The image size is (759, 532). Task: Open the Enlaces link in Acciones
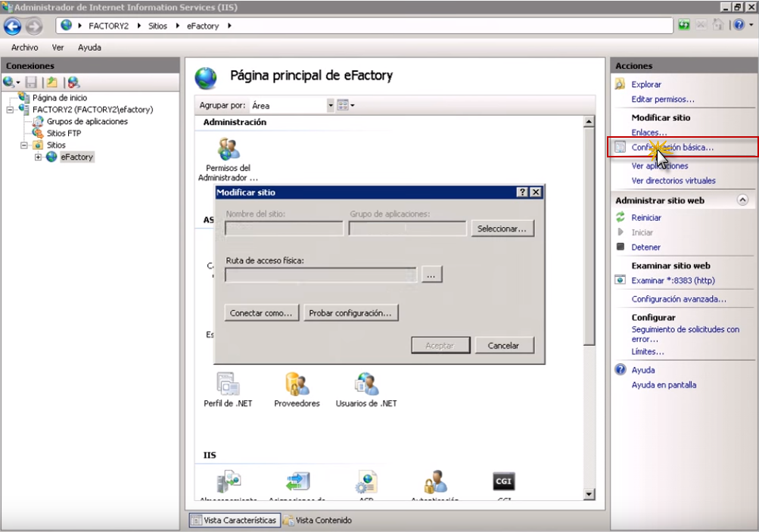[x=649, y=132]
